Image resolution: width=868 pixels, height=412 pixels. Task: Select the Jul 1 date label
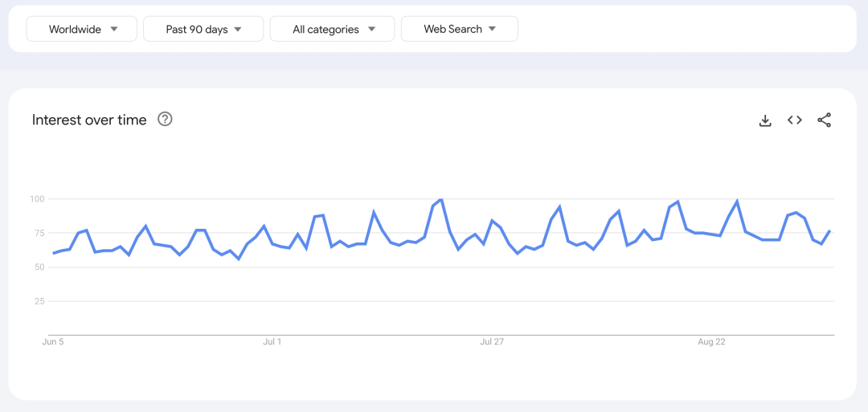(272, 342)
